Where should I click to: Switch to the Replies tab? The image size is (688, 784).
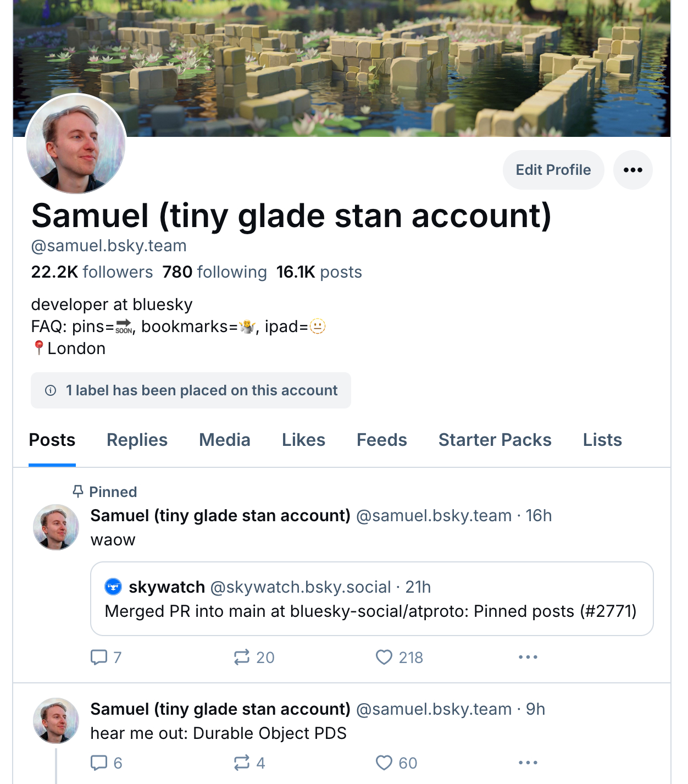pos(137,440)
